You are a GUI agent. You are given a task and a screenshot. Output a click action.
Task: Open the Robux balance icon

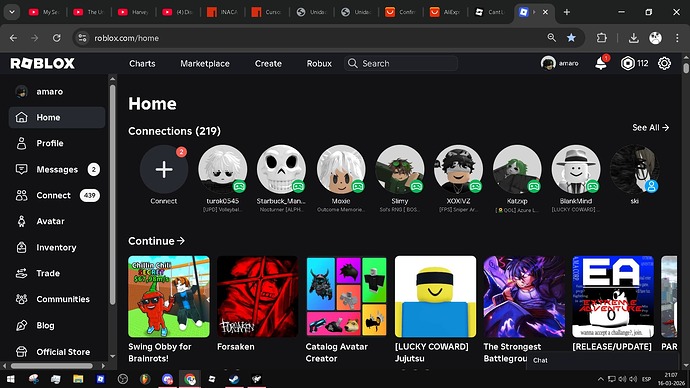(x=628, y=63)
